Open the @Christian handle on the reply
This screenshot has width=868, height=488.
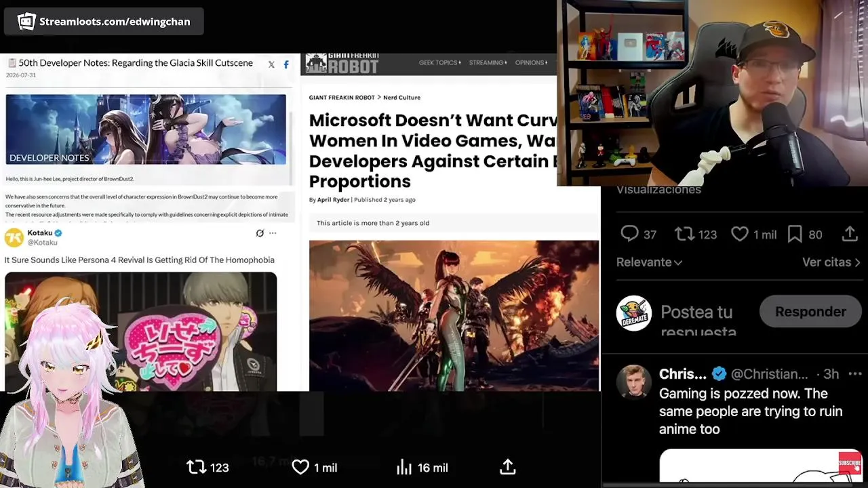coord(770,374)
